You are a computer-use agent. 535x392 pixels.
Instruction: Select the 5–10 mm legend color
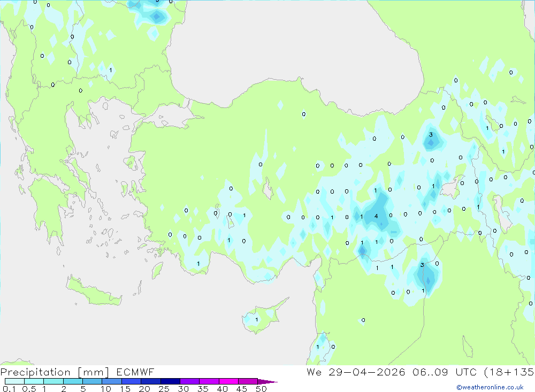click(93, 381)
